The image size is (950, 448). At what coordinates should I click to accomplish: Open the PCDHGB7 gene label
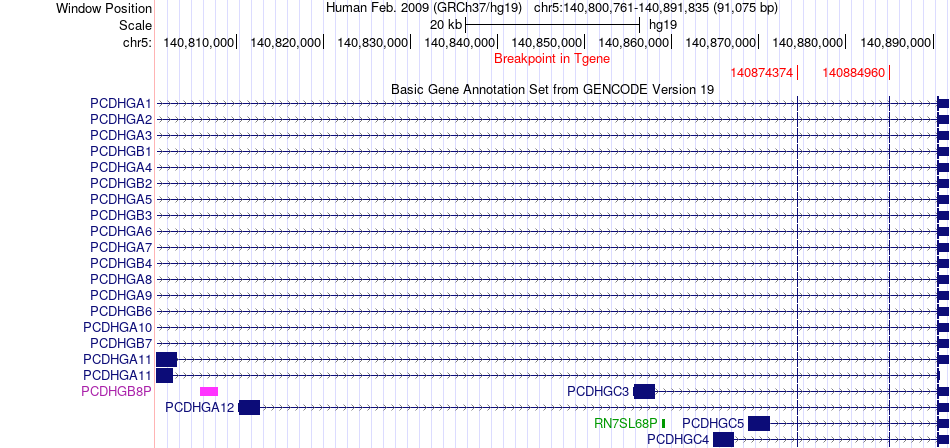(120, 343)
